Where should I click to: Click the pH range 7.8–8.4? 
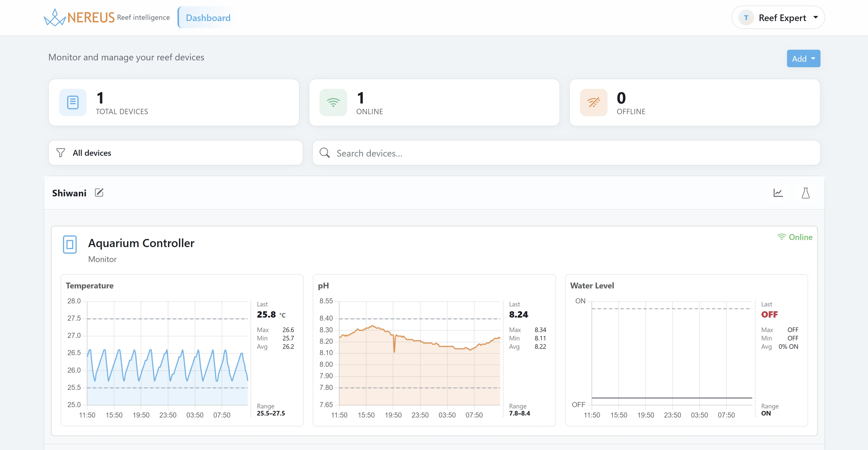(519, 413)
